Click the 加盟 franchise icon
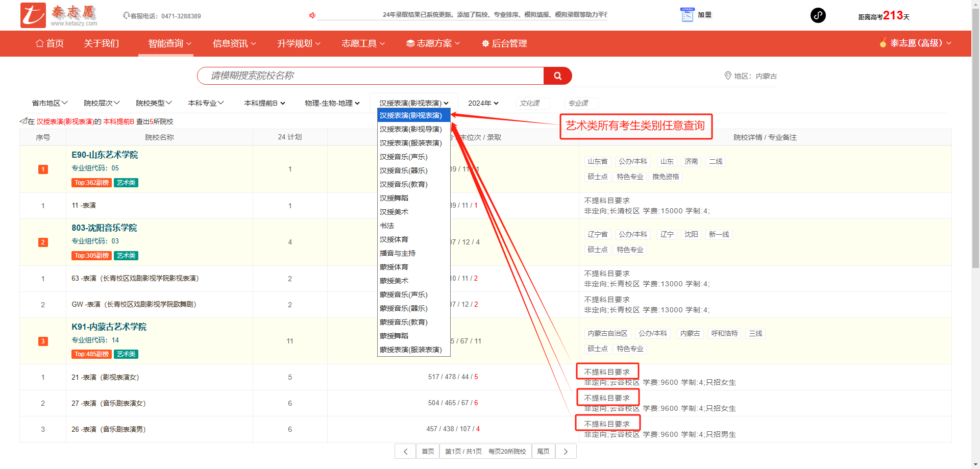 (687, 15)
